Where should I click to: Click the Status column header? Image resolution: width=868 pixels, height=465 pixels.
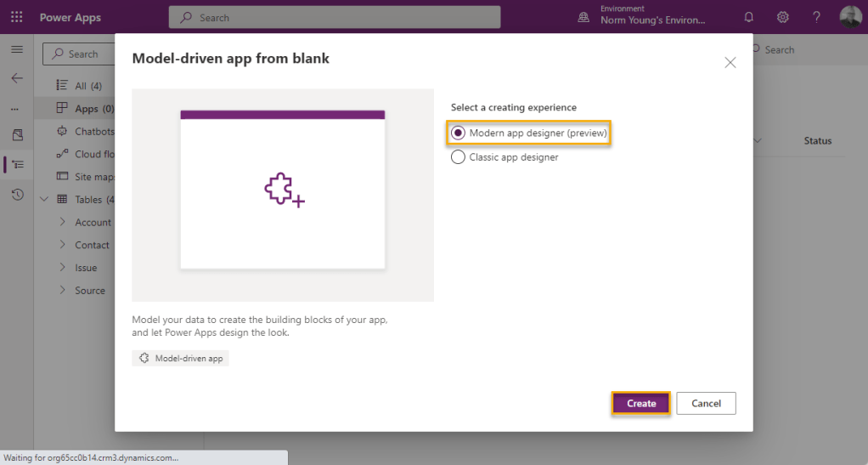[x=818, y=141]
